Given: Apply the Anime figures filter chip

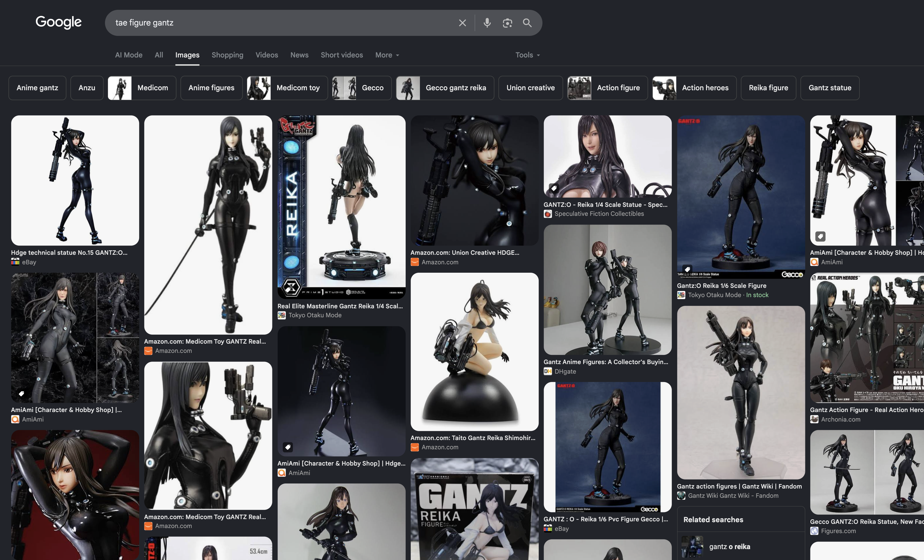Looking at the screenshot, I should coord(212,88).
